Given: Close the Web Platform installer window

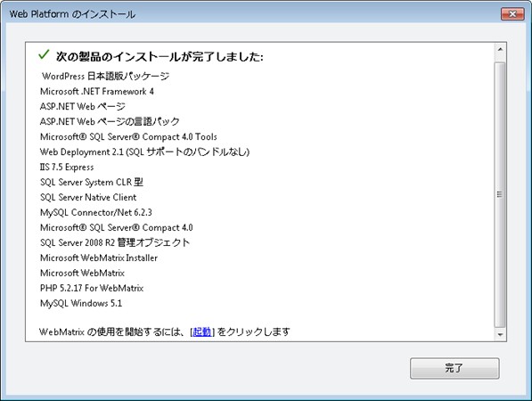Looking at the screenshot, I should (x=512, y=14).
